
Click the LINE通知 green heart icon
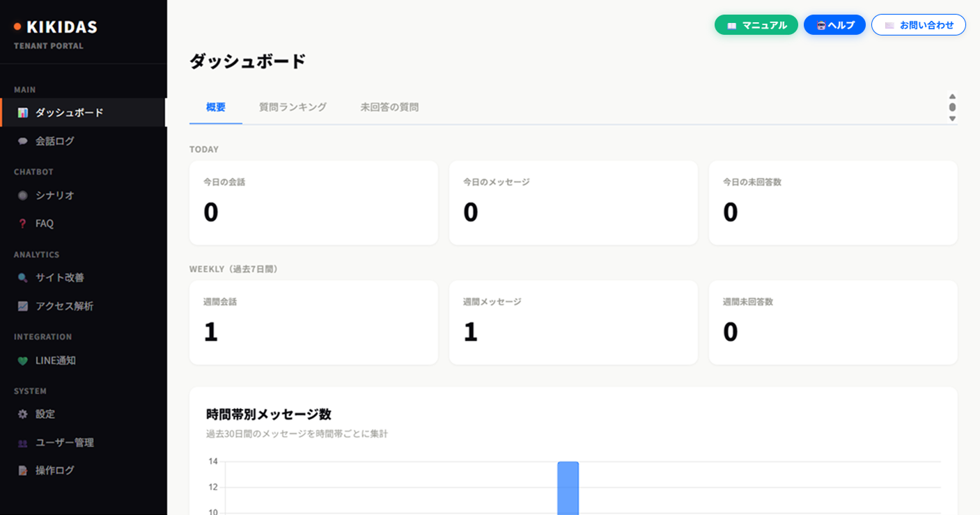tap(23, 360)
